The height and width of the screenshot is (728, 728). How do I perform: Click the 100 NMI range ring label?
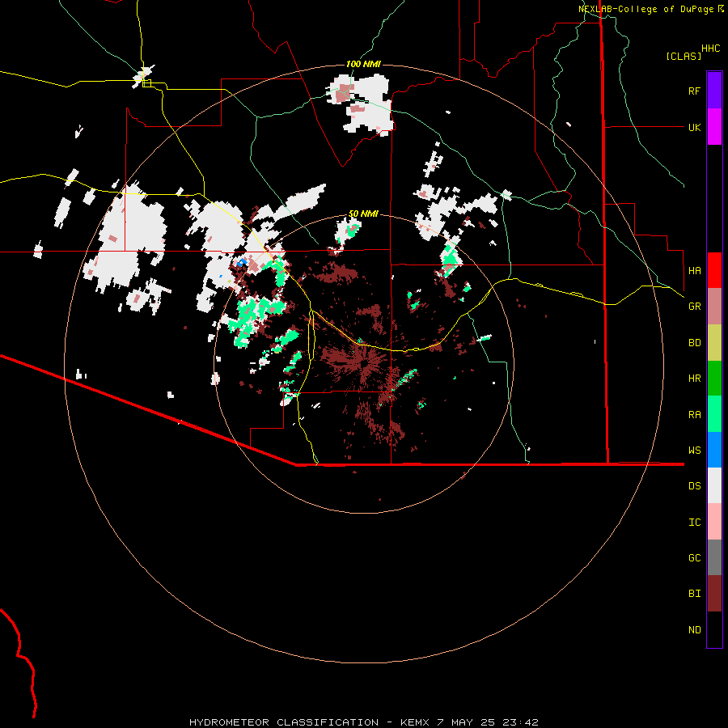(x=363, y=64)
